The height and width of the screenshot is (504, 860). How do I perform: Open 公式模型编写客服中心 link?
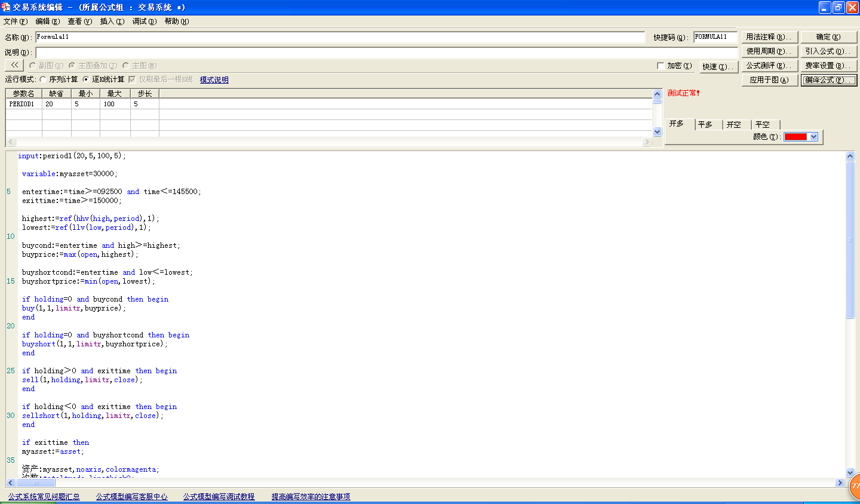click(131, 497)
